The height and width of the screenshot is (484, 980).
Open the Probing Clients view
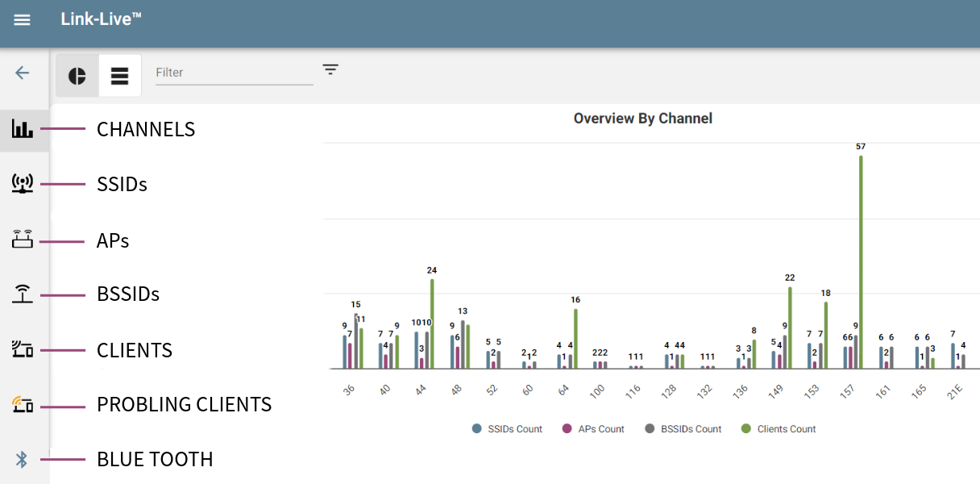(x=23, y=404)
